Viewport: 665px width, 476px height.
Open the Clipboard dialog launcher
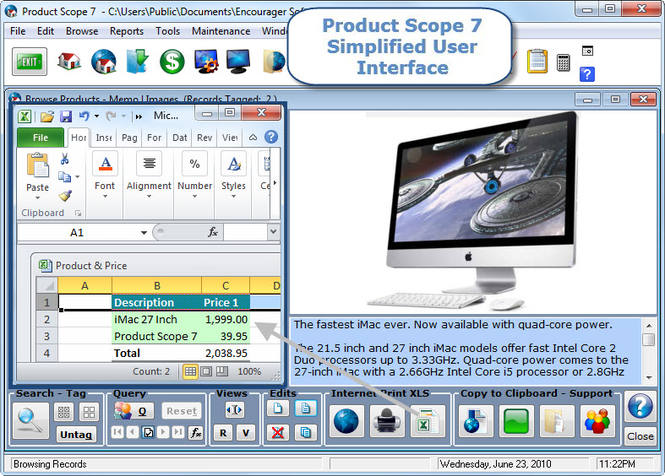78,213
